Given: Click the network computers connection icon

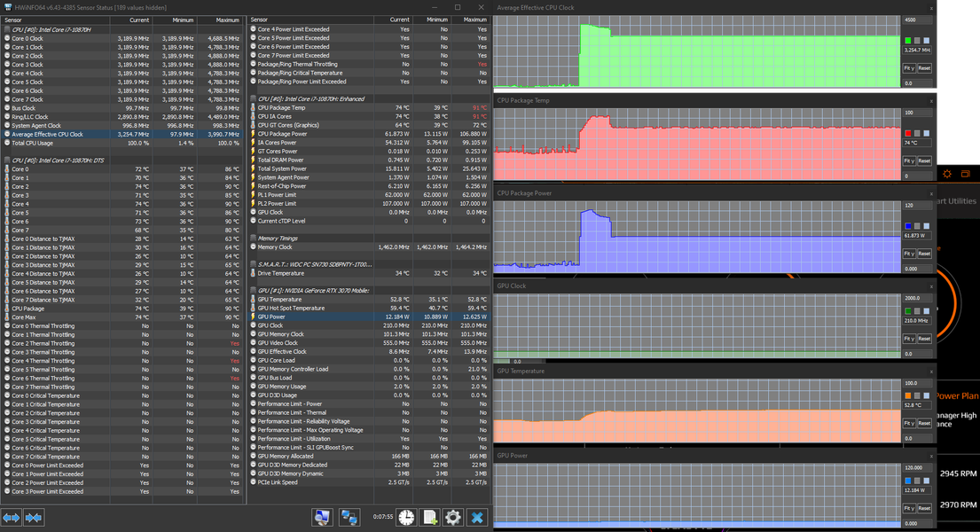Looking at the screenshot, I should [349, 517].
